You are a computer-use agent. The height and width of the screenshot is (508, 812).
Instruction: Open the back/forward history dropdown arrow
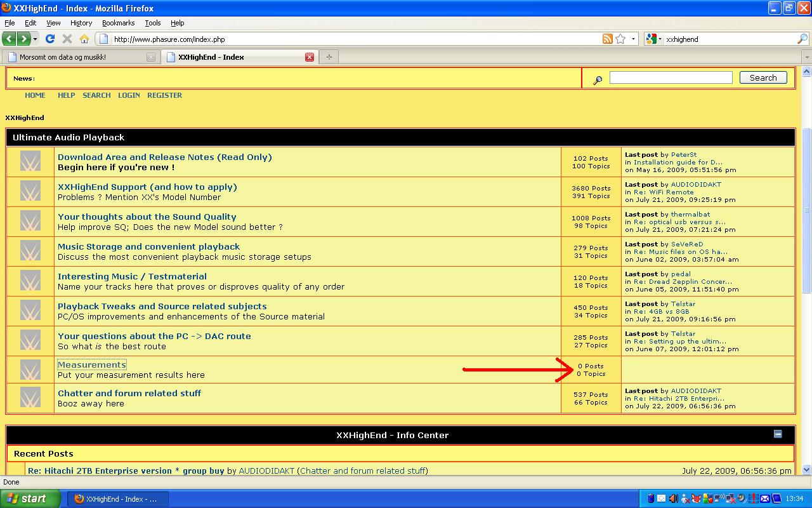point(35,39)
